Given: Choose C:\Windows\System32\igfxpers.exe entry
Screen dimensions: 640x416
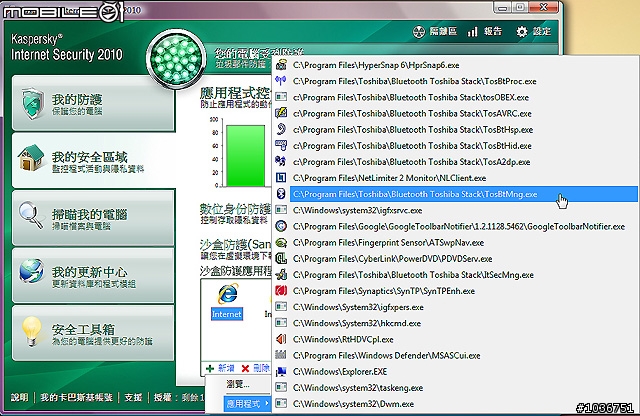Looking at the screenshot, I should point(358,307).
